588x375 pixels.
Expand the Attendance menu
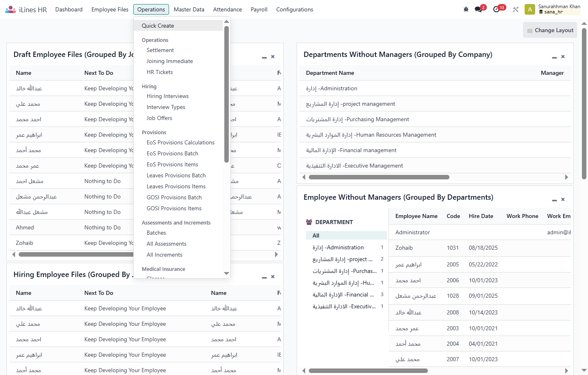pos(228,9)
